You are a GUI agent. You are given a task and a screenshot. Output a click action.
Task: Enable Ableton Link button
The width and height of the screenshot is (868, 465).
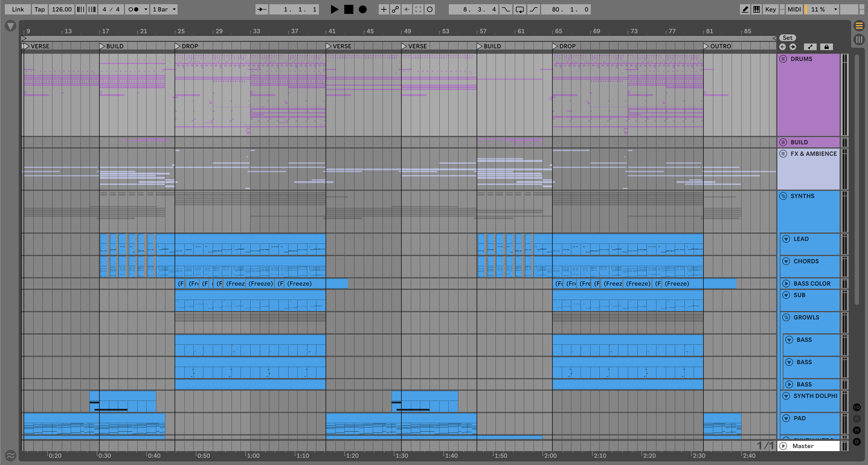(x=18, y=9)
